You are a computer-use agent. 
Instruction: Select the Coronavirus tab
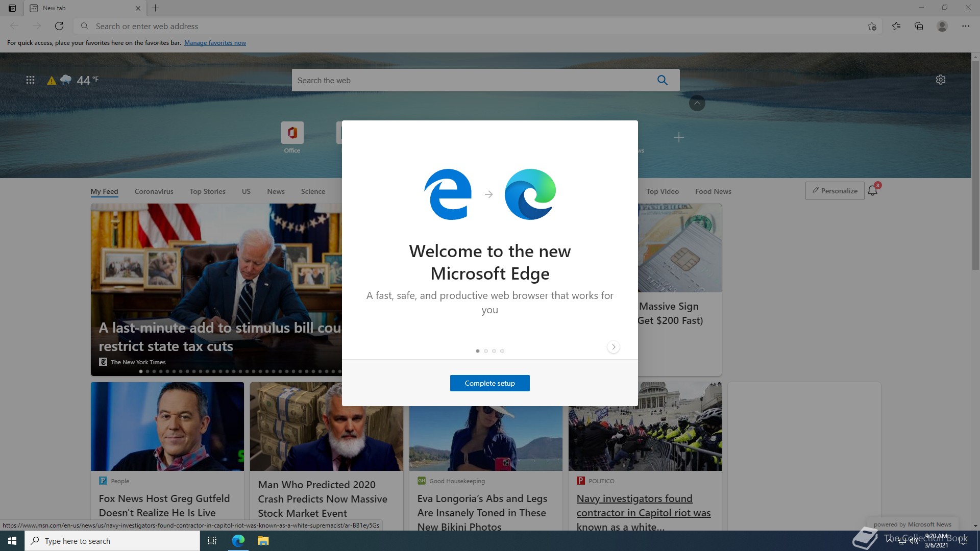[x=154, y=191]
